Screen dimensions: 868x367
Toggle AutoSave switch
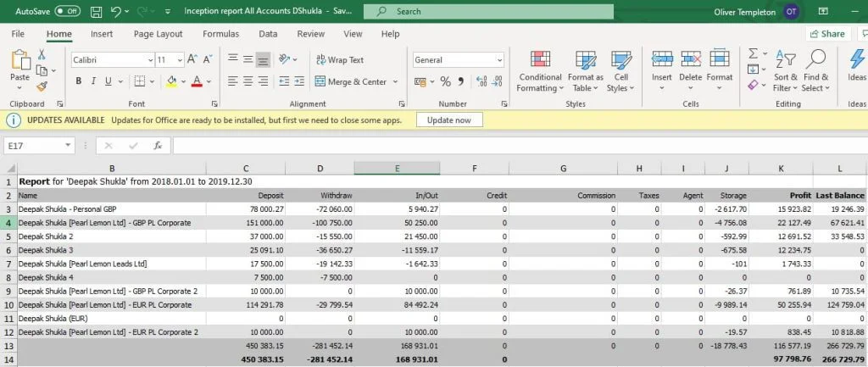coord(68,11)
